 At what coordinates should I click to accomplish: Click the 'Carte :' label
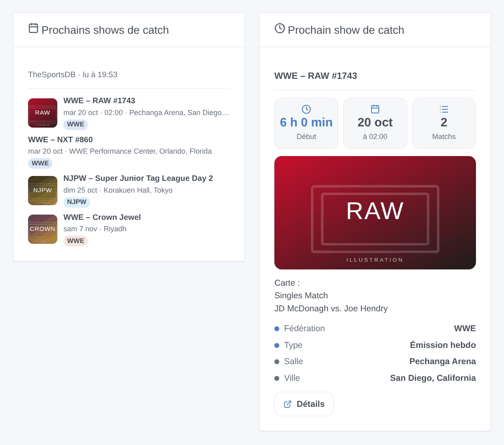click(x=287, y=283)
